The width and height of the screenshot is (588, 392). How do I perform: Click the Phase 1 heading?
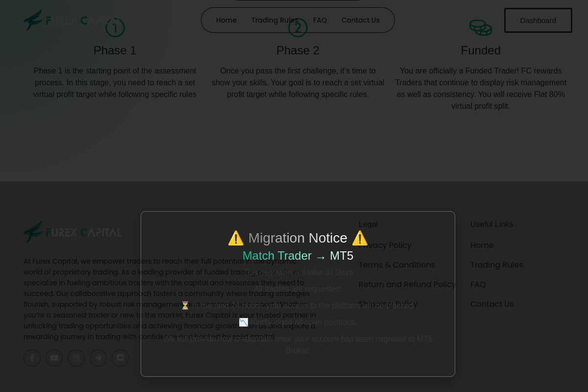click(x=115, y=50)
